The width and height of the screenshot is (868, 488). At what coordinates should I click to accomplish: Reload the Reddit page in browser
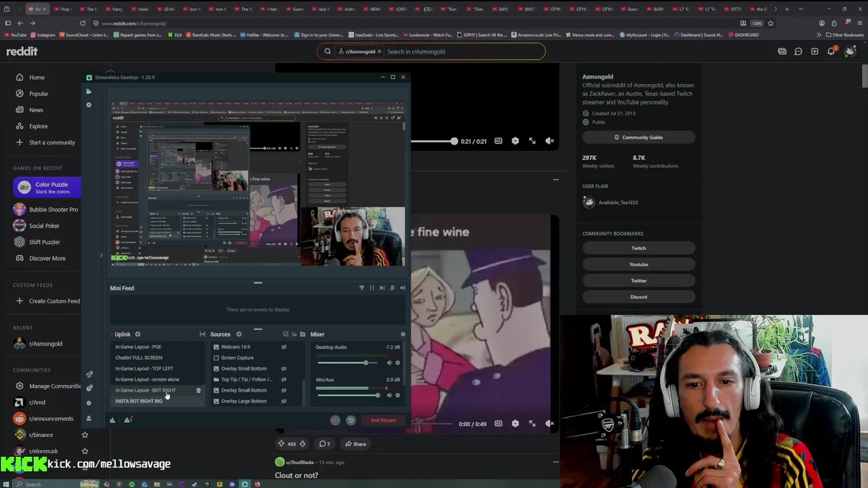pos(82,23)
